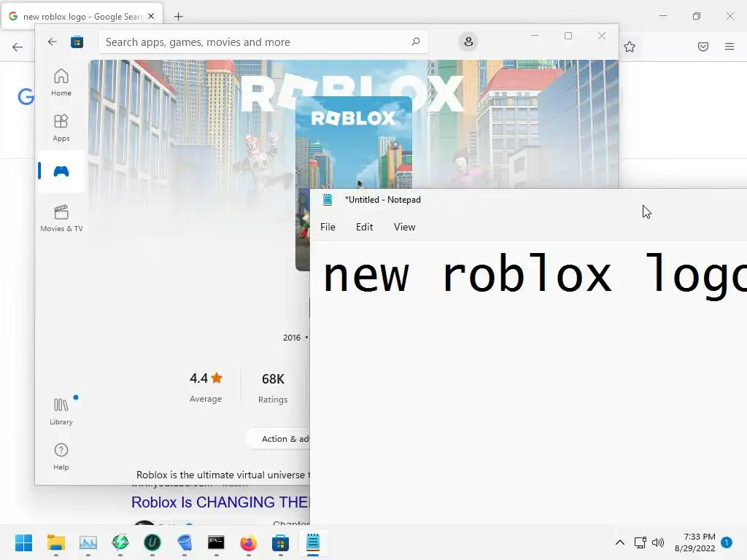Close the new roblox logo Google Search tab
Image resolution: width=747 pixels, height=560 pixels.
click(x=151, y=16)
